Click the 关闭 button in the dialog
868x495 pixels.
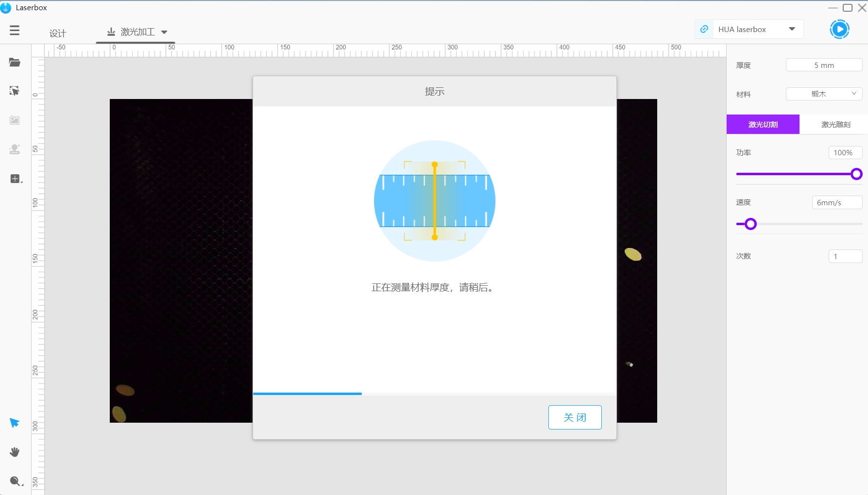coord(575,417)
